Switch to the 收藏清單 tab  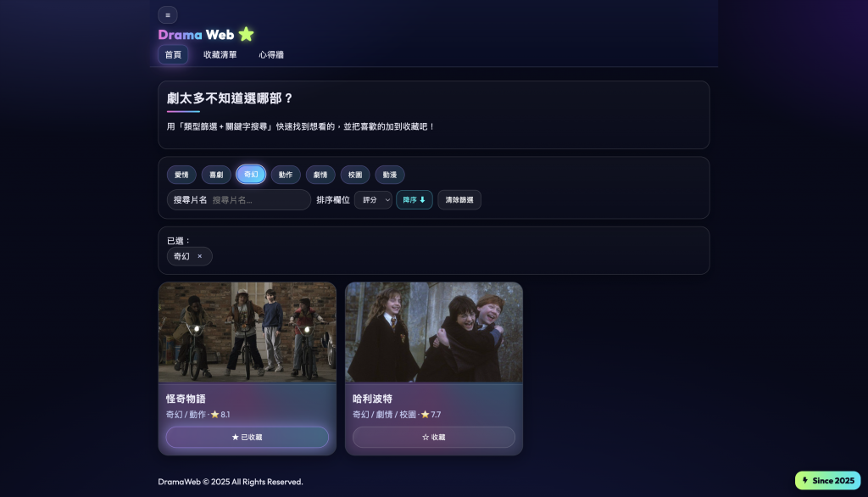pyautogui.click(x=220, y=54)
